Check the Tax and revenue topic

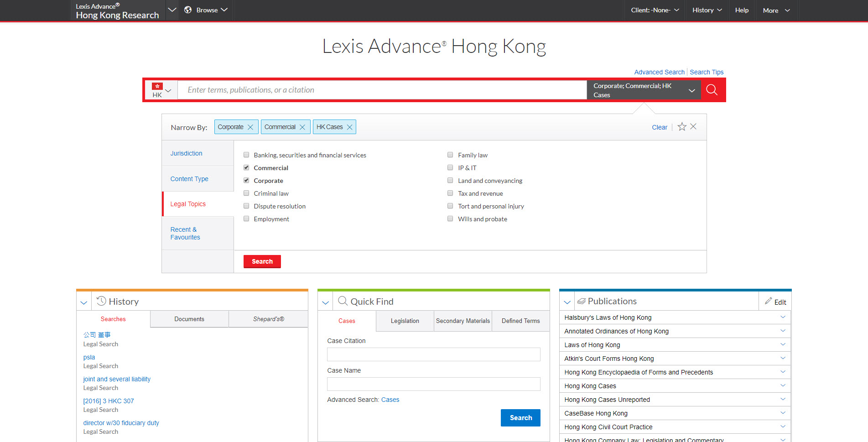(x=450, y=193)
